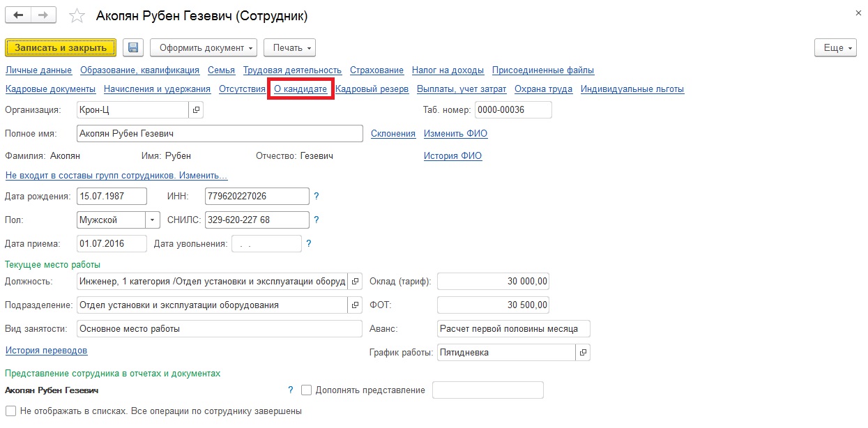Expand the Печать dropdown menu
This screenshot has height=428, width=868.
coord(289,47)
